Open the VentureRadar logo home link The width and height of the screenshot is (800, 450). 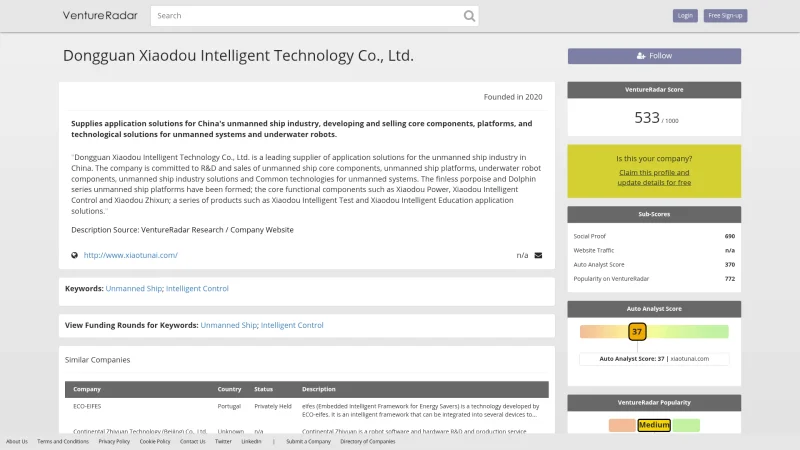pyautogui.click(x=100, y=15)
